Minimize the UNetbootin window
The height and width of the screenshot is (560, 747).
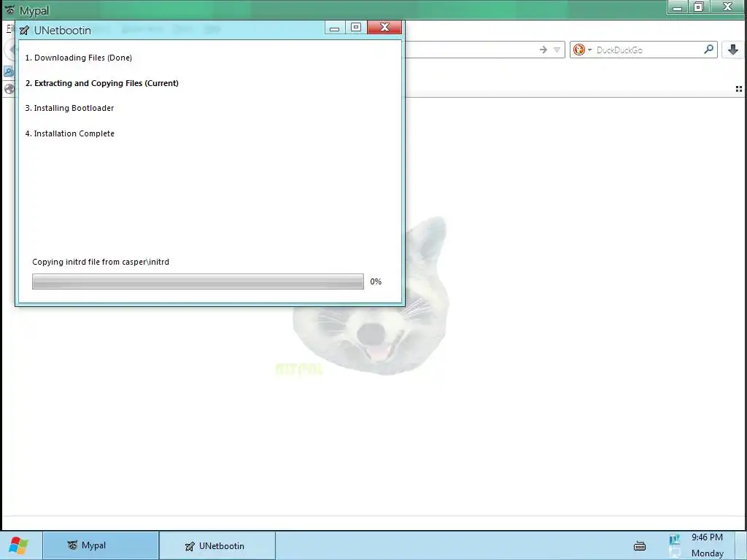(x=334, y=28)
